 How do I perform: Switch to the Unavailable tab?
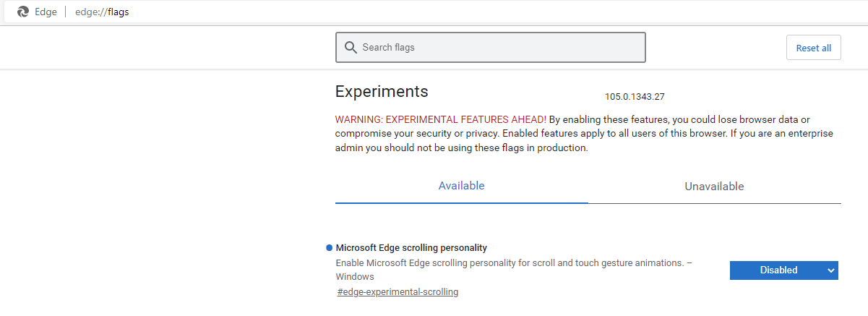[714, 187]
